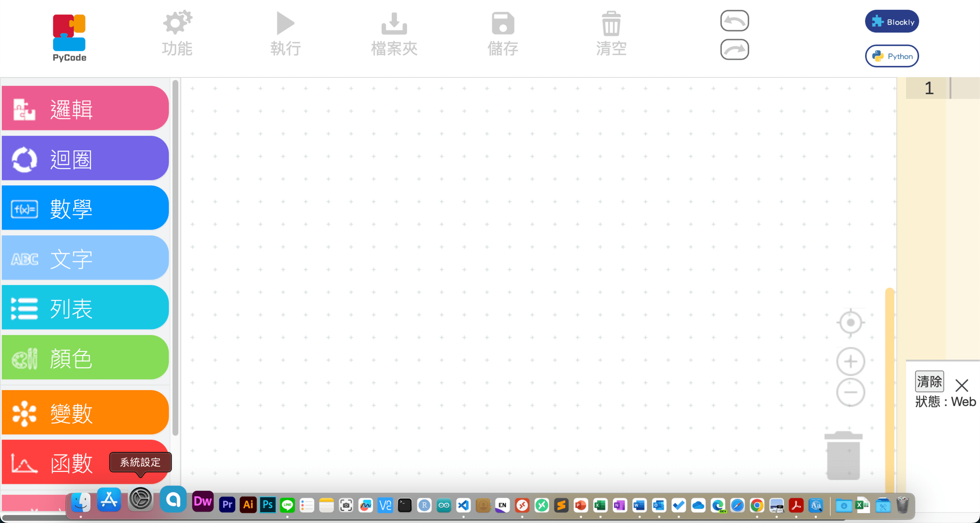Open the 文字 text category

[x=85, y=258]
